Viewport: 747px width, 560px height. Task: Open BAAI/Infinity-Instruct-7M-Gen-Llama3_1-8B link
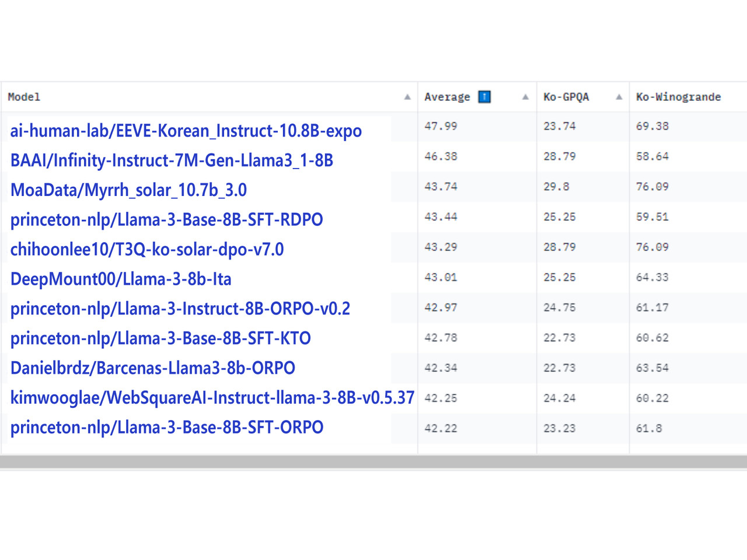(x=172, y=160)
